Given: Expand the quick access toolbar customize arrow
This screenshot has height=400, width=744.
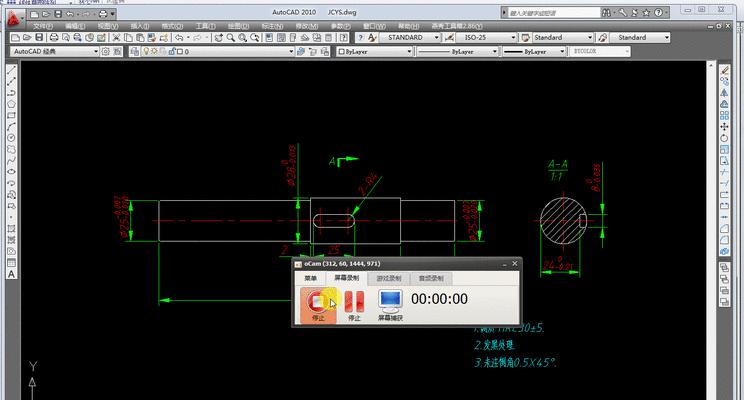Looking at the screenshot, I should (113, 14).
